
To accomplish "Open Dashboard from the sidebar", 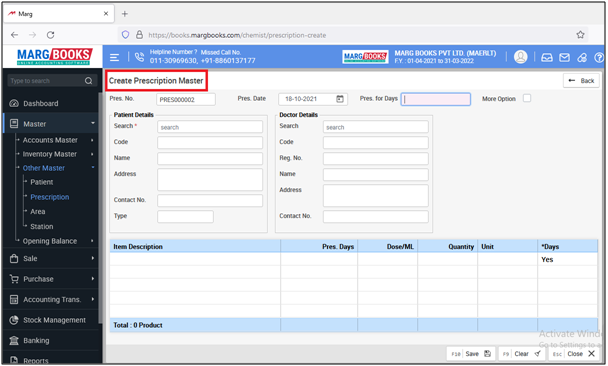I will (41, 104).
